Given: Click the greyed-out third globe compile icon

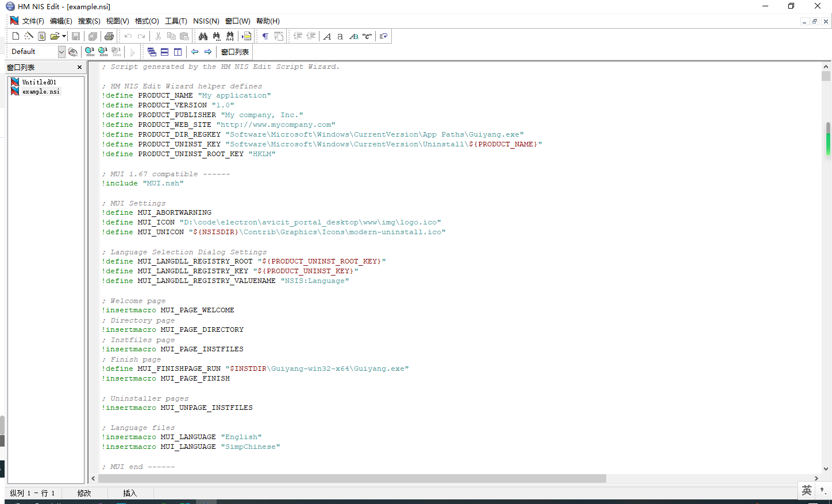Looking at the screenshot, I should (117, 52).
